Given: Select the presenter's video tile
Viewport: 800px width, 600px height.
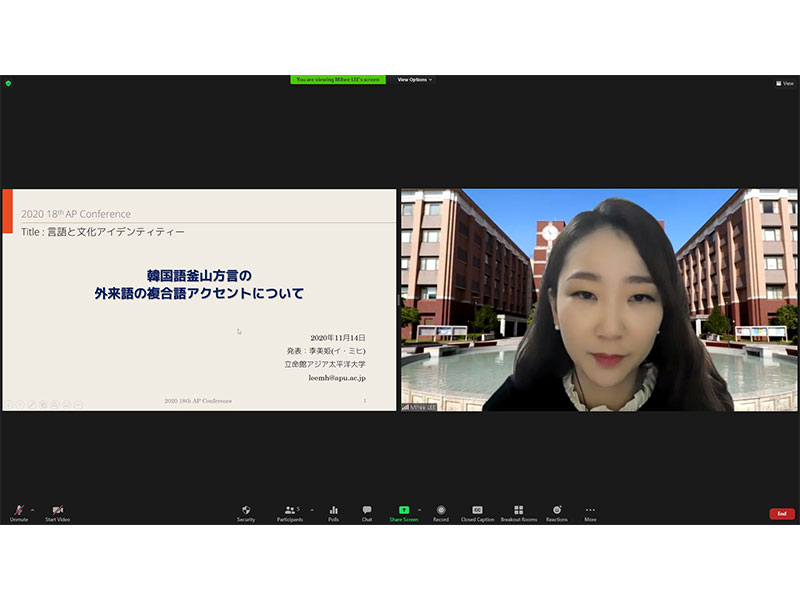Looking at the screenshot, I should point(599,300).
